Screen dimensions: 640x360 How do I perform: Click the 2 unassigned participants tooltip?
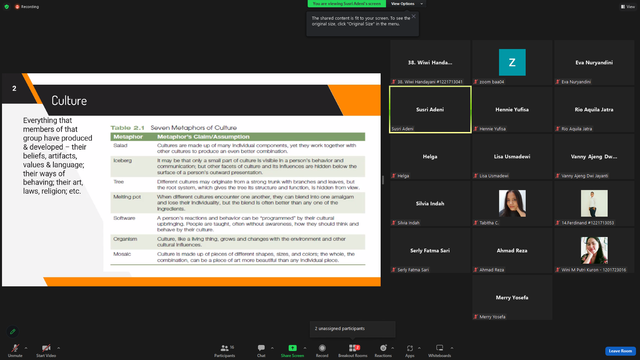[353, 329]
